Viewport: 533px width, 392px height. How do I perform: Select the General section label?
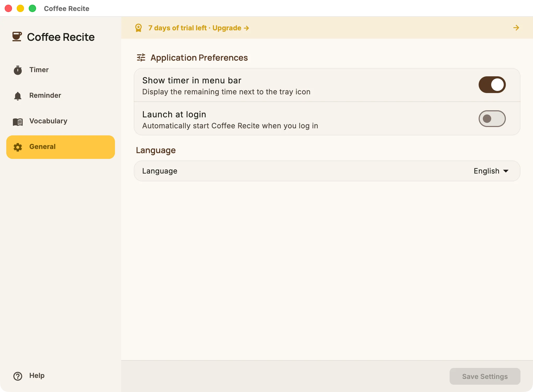coord(42,147)
